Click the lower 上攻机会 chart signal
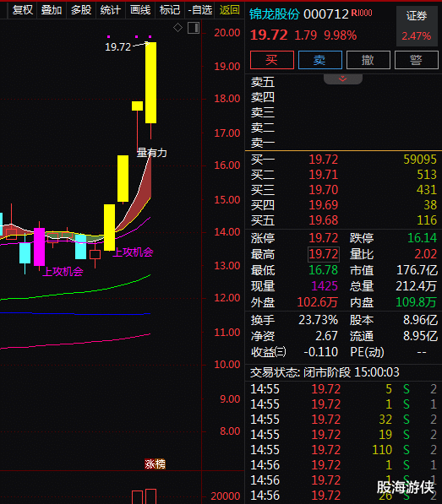This screenshot has height=504, width=442. pyautogui.click(x=63, y=272)
